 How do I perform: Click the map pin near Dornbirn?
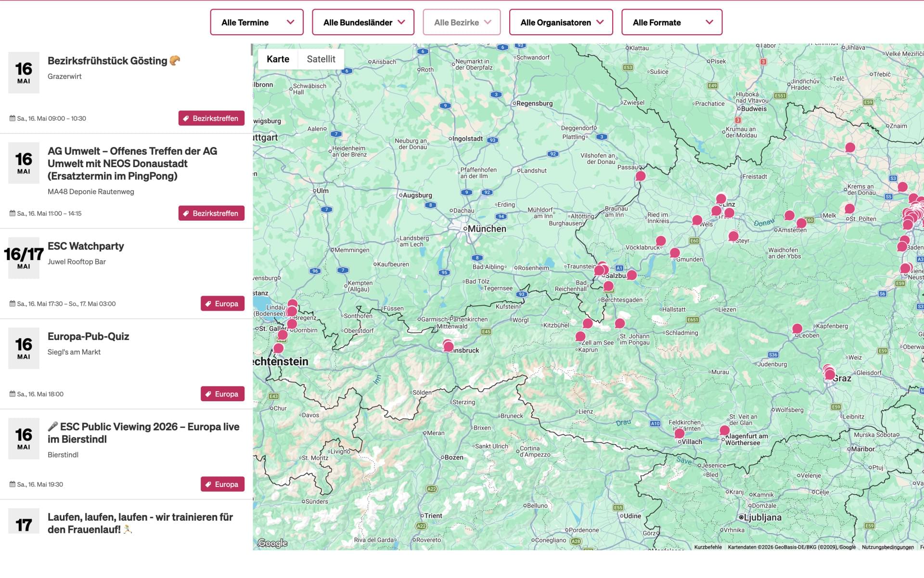point(292,324)
